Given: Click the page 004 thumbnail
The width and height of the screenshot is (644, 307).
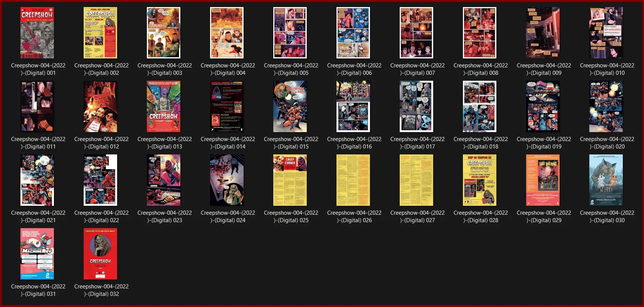Looking at the screenshot, I should (227, 33).
